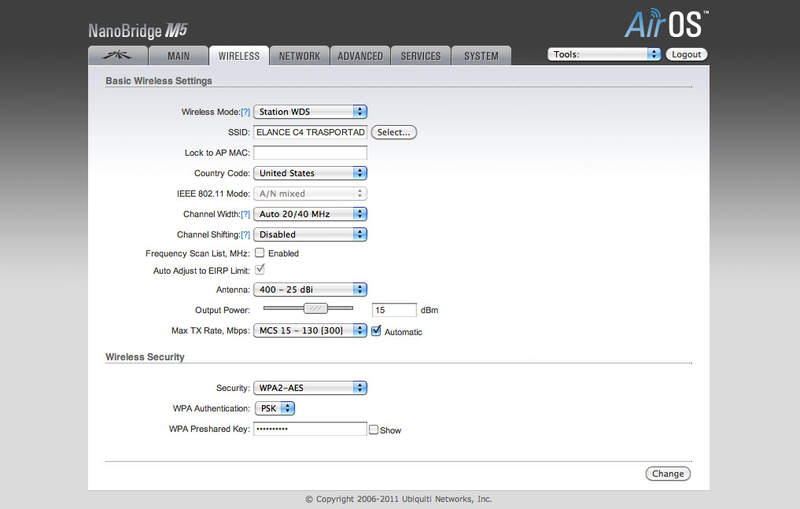Click the Logout button
The width and height of the screenshot is (800, 509).
pyautogui.click(x=686, y=54)
